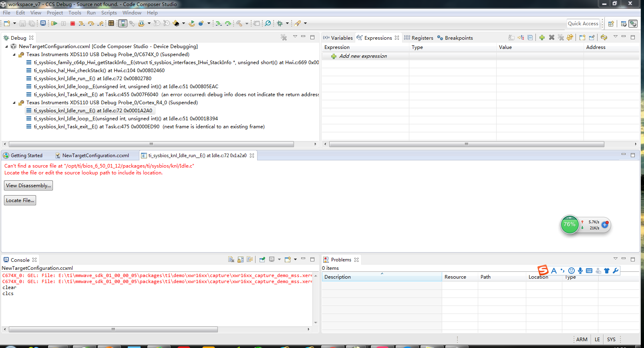Viewport: 644px width, 348px height.
Task: Toggle the highlighted real-time mode toolbar button
Action: (x=123, y=24)
